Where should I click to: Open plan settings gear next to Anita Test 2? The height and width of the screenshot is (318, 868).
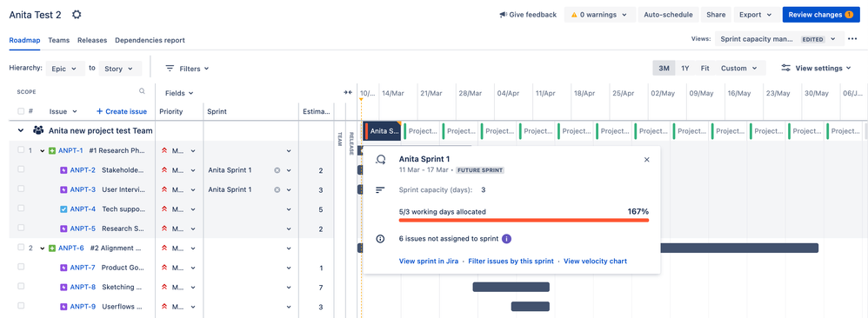(77, 15)
